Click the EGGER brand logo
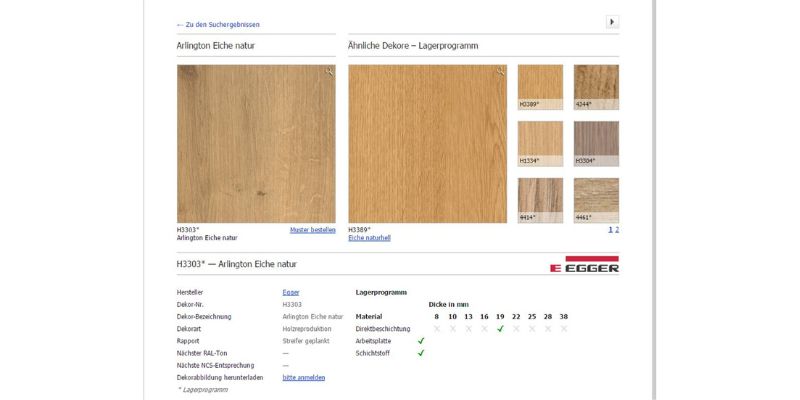Image resolution: width=800 pixels, height=400 pixels. [x=585, y=264]
